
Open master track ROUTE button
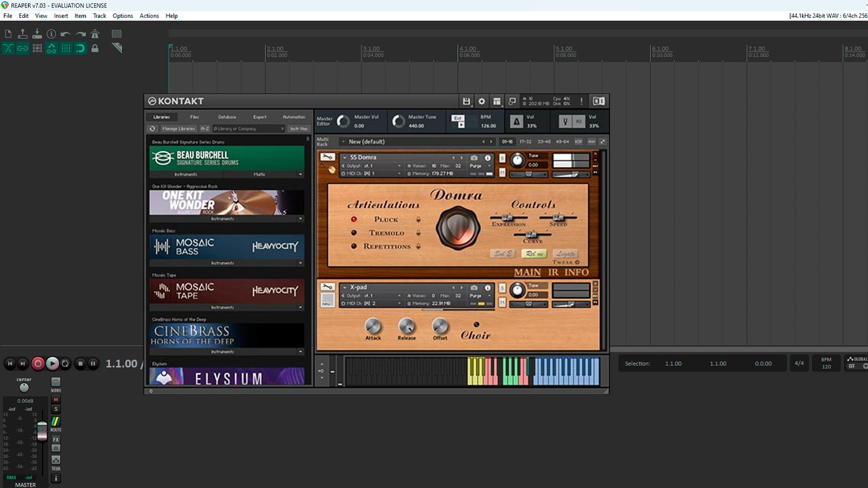(x=56, y=421)
